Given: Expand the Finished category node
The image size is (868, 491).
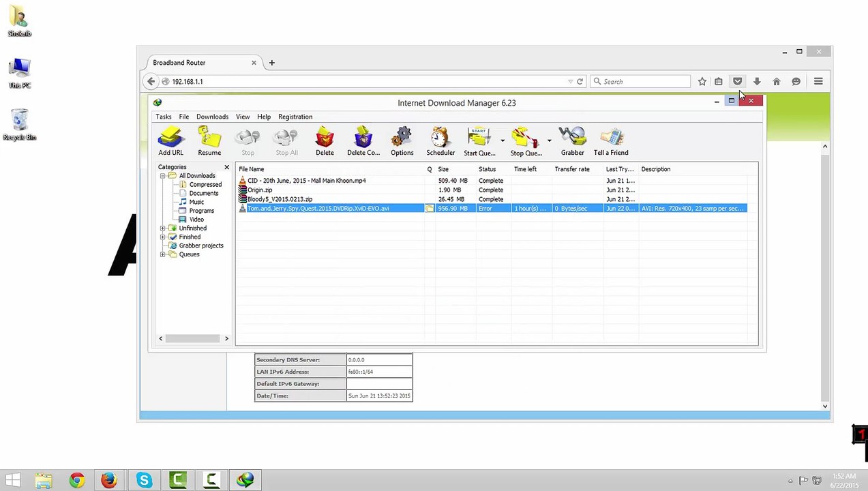Looking at the screenshot, I should pos(163,237).
